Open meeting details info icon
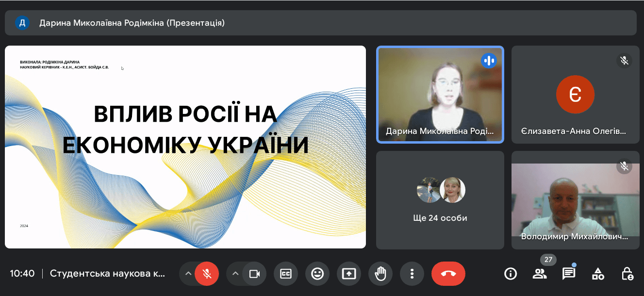Screen dimensions: 644x296 (511, 274)
